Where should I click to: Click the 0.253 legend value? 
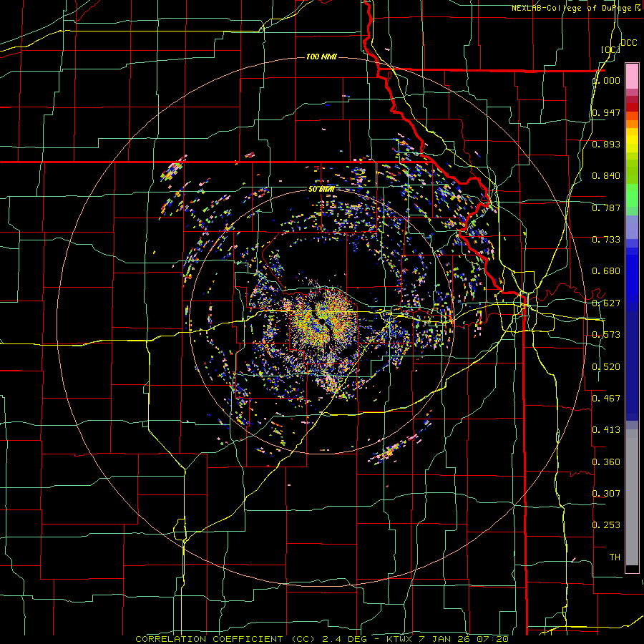click(x=606, y=525)
